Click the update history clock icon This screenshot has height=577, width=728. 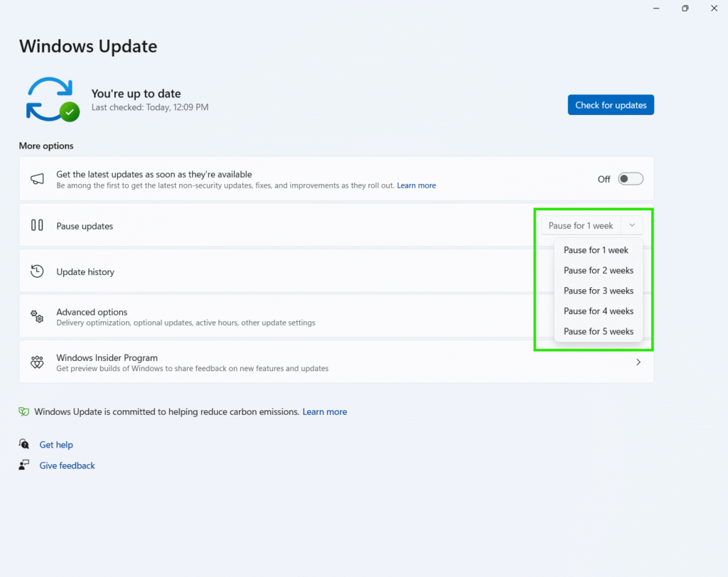[x=37, y=271]
